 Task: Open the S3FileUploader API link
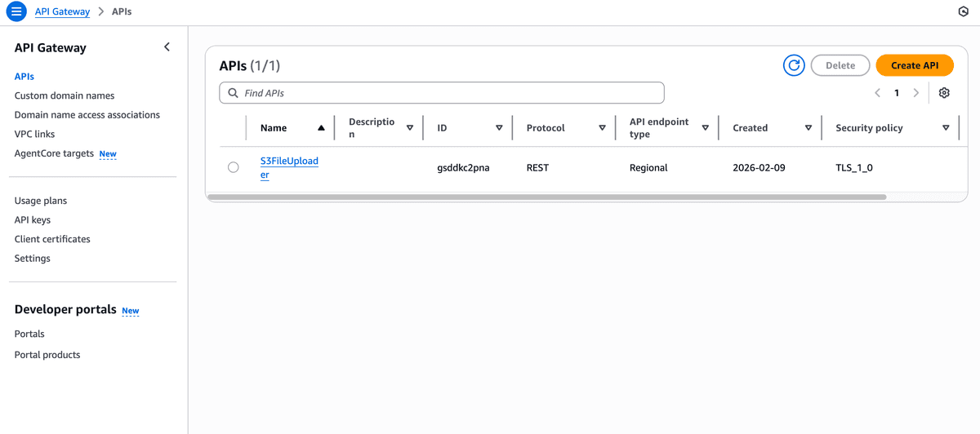click(x=289, y=168)
